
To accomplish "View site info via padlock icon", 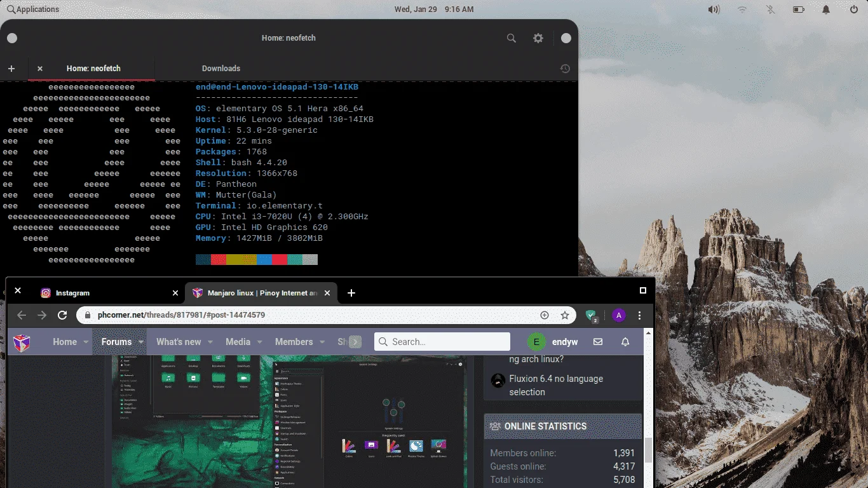I will point(87,315).
